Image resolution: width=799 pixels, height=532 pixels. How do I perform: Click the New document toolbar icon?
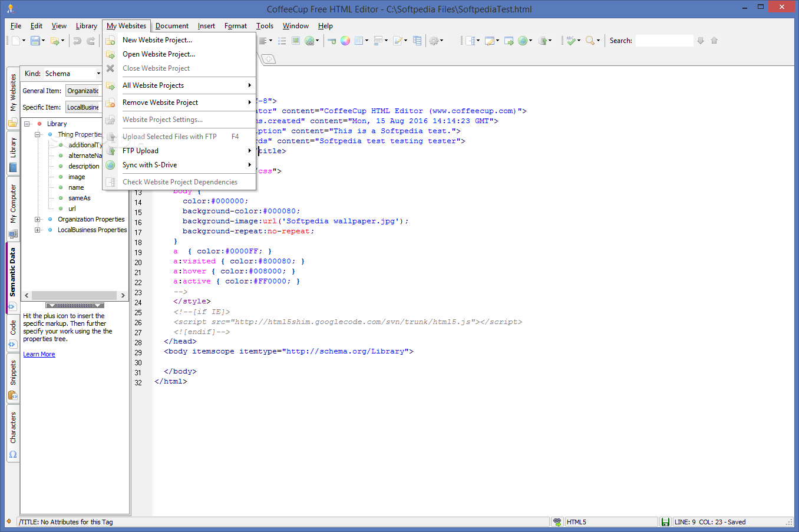pyautogui.click(x=16, y=41)
